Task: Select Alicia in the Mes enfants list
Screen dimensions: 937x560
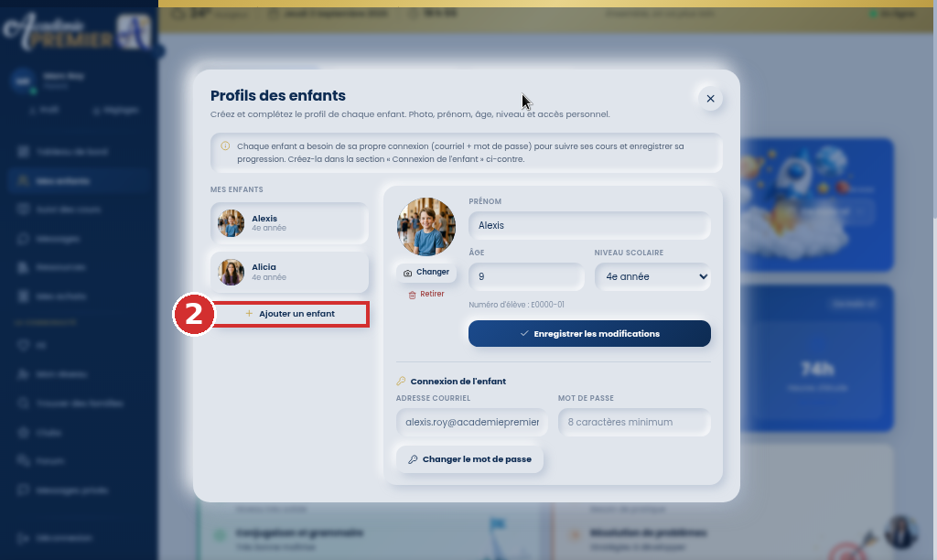Action: (x=289, y=272)
